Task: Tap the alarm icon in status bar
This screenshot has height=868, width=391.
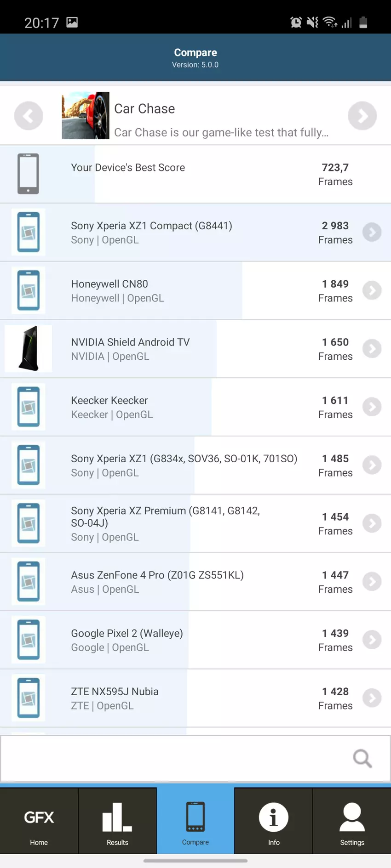Action: pyautogui.click(x=296, y=22)
